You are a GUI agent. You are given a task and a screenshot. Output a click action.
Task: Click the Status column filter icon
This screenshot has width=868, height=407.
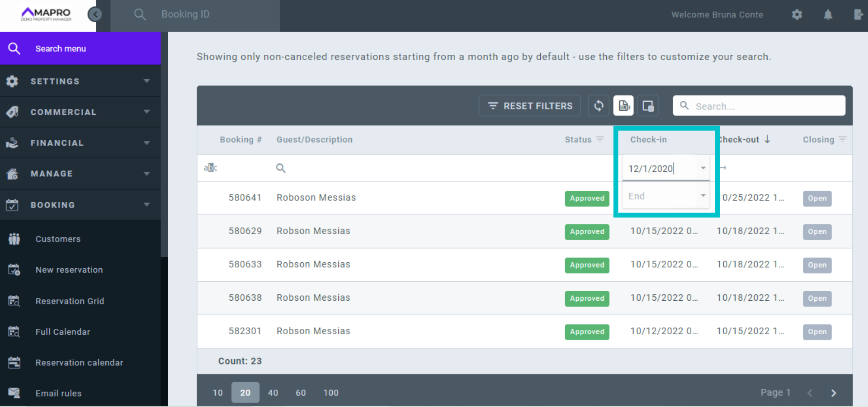(x=600, y=139)
